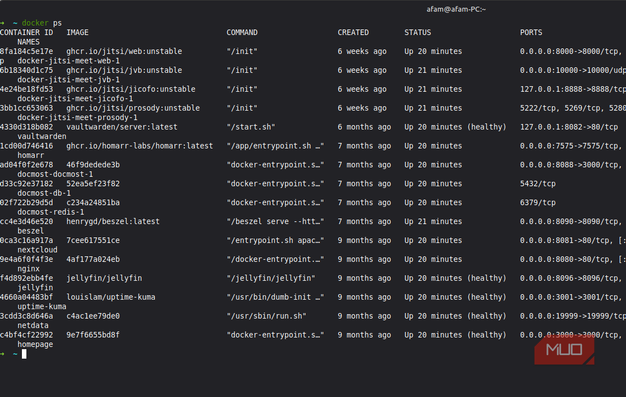Click the container name vaultwarden
Screen dimensions: 626x397
click(x=42, y=136)
